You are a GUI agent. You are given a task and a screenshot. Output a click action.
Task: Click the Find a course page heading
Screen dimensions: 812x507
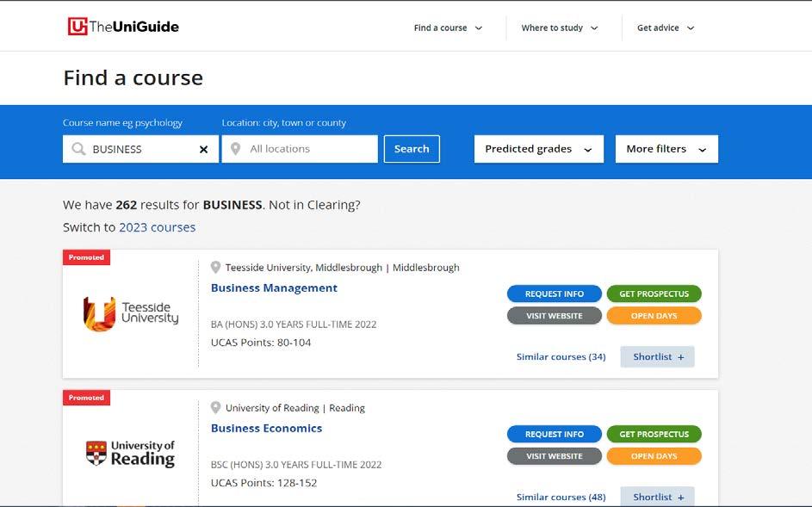133,78
